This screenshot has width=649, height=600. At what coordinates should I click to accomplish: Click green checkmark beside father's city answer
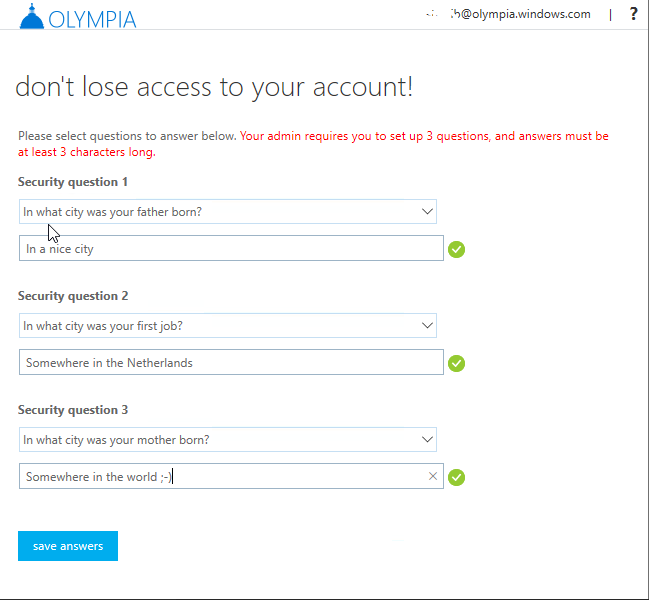457,249
